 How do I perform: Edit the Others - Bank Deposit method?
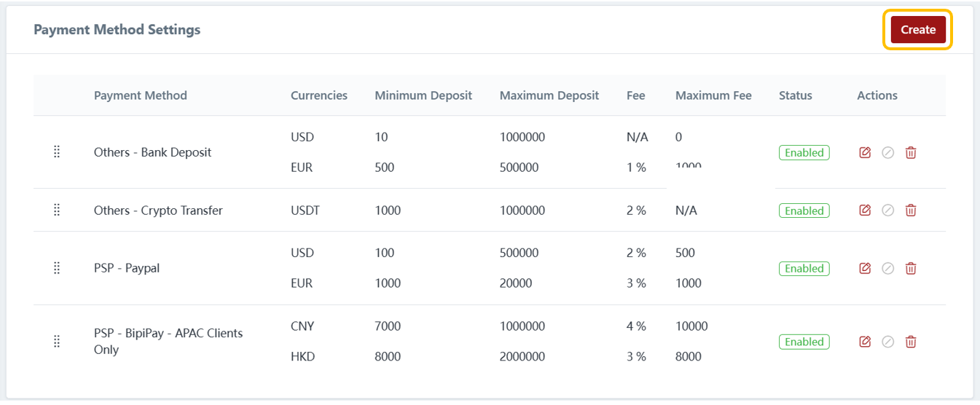coord(865,152)
